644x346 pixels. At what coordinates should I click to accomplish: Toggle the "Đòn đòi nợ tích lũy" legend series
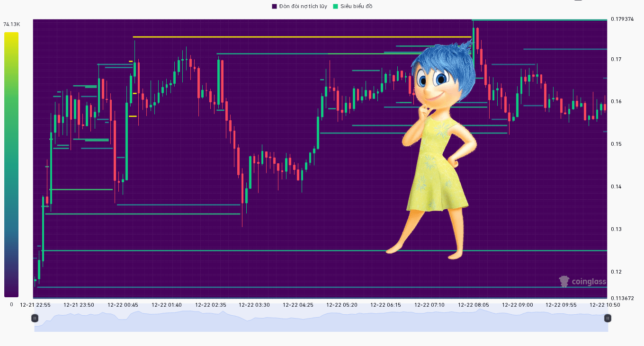pyautogui.click(x=299, y=6)
